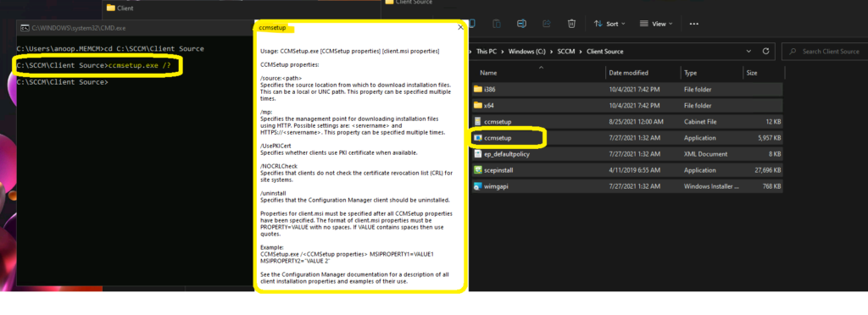Select the scepinstall application icon
Viewport: 868px width, 315px height.
tap(478, 170)
